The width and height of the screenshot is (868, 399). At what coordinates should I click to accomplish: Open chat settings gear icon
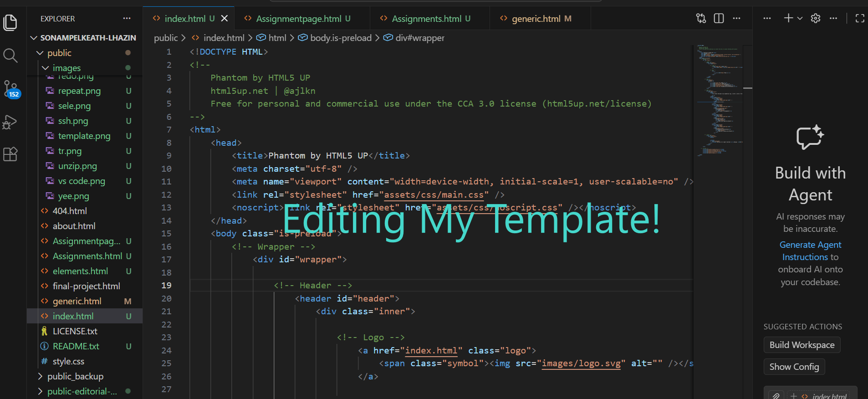pyautogui.click(x=816, y=18)
